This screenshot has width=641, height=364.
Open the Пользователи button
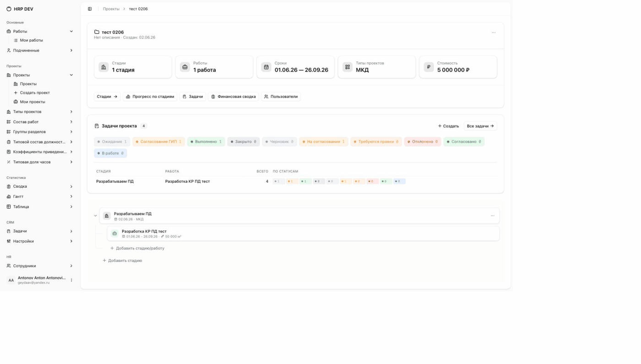tap(281, 97)
